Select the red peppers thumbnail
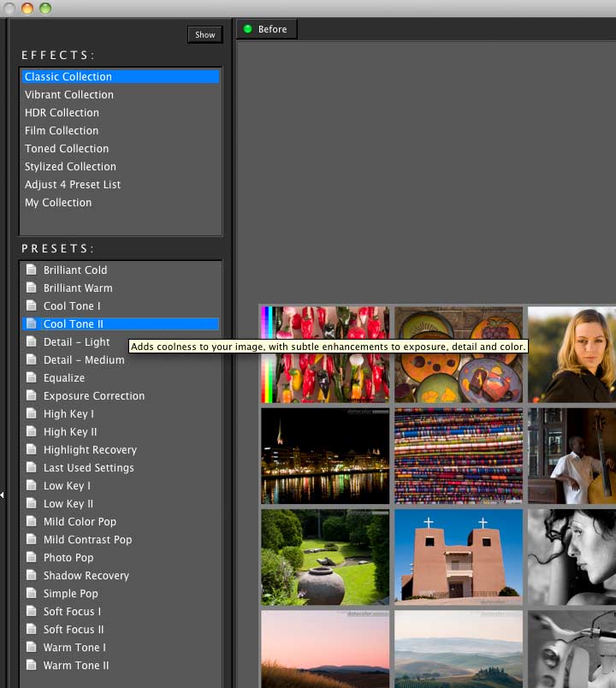This screenshot has height=688, width=616. point(325,354)
